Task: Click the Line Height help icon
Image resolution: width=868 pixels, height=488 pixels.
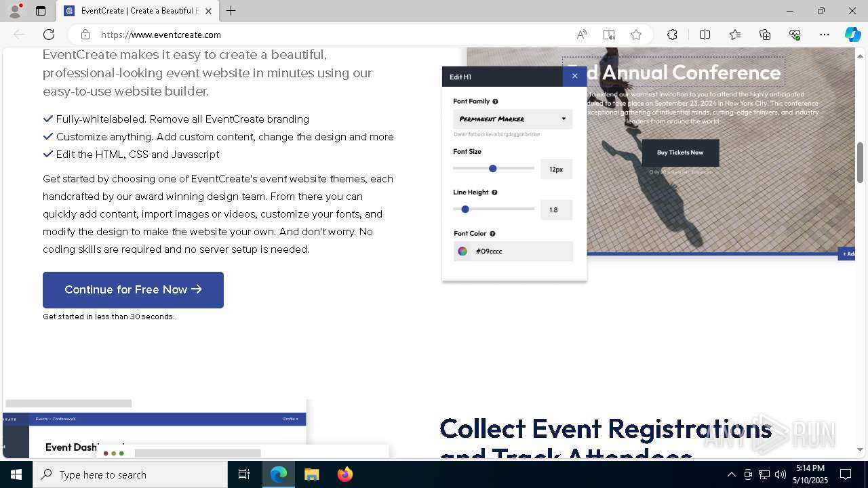Action: point(494,192)
